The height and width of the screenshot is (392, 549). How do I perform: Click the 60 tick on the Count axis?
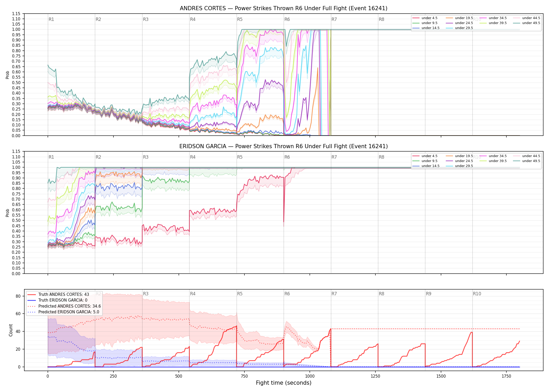(x=18, y=314)
